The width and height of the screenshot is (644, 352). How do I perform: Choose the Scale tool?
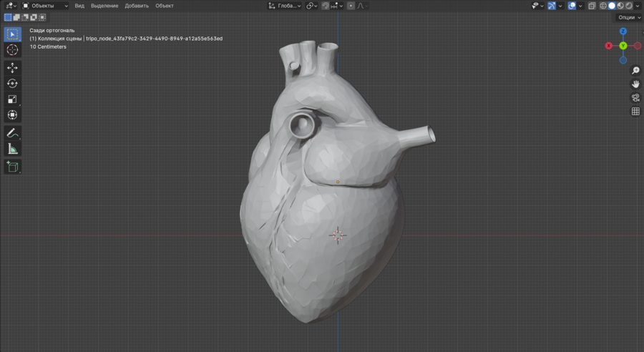(x=12, y=99)
